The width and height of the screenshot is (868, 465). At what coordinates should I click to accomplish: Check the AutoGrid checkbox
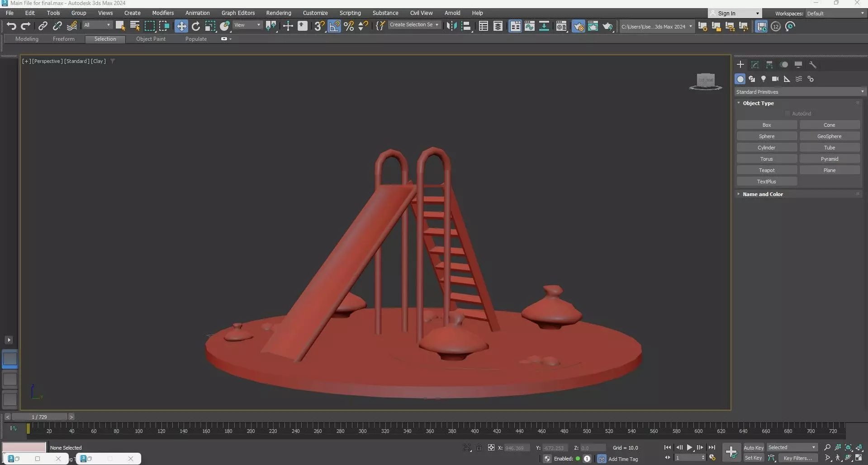point(787,114)
